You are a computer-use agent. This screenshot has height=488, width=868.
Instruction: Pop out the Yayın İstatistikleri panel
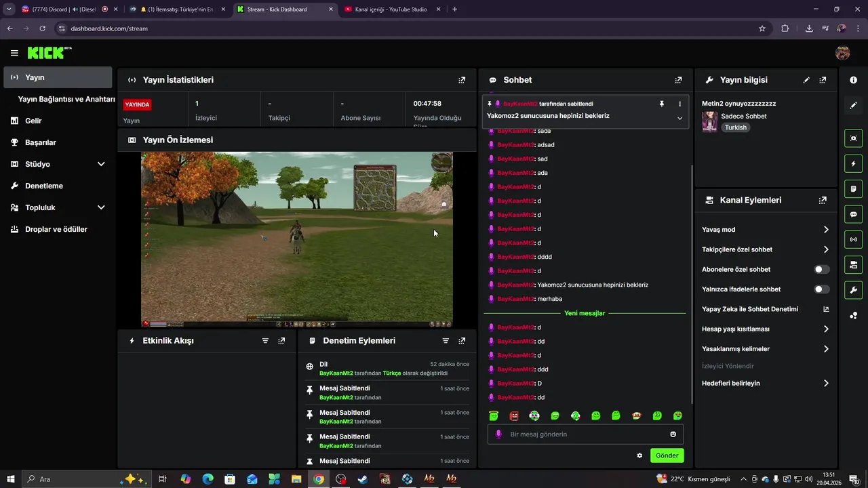462,80
